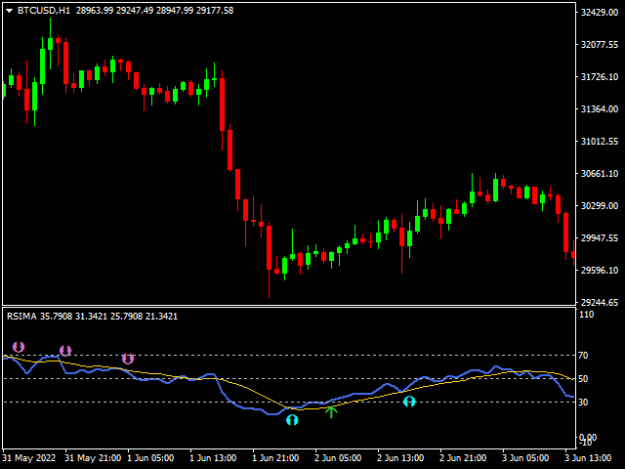This screenshot has height=469, width=625.
Task: Select the close price value 29177.58
Action: (x=215, y=11)
